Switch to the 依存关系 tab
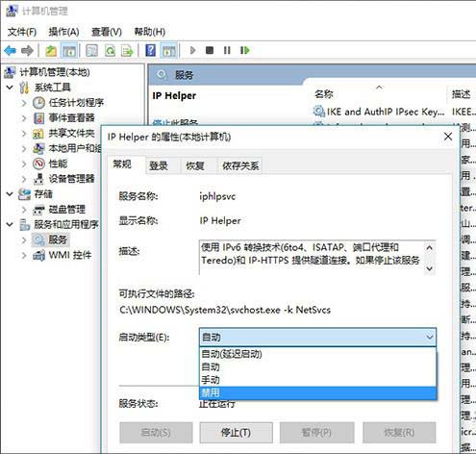Image resolution: width=476 pixels, height=454 pixels. tap(240, 165)
